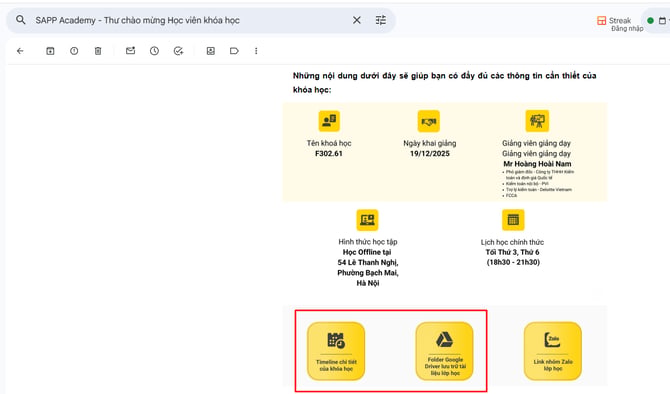
Task: Delete this email with trash icon
Action: pos(98,51)
